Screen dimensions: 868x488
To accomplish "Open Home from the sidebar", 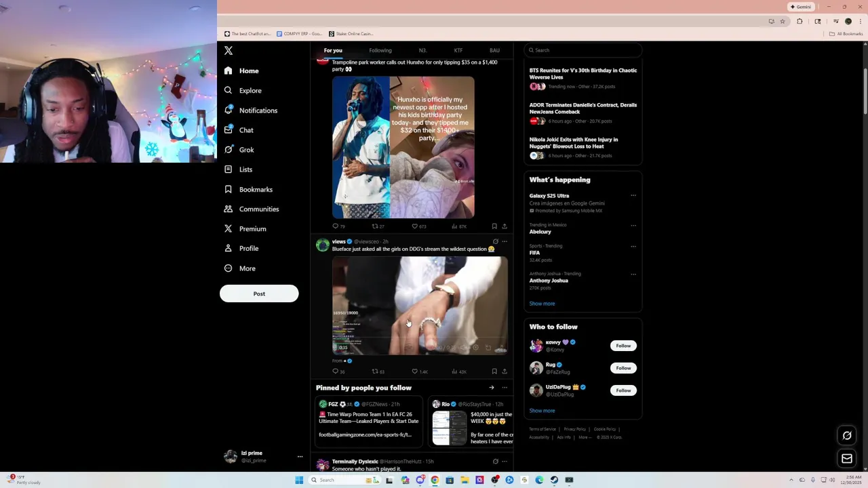I will point(241,70).
